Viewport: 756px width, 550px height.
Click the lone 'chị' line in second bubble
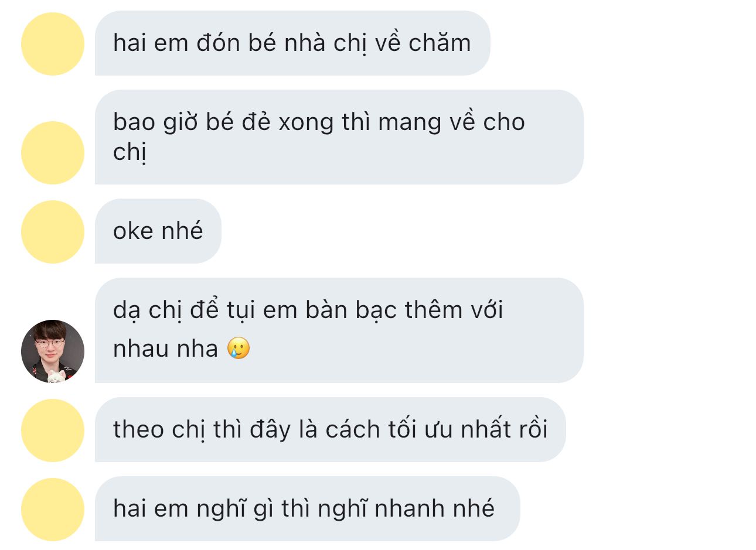point(129,152)
